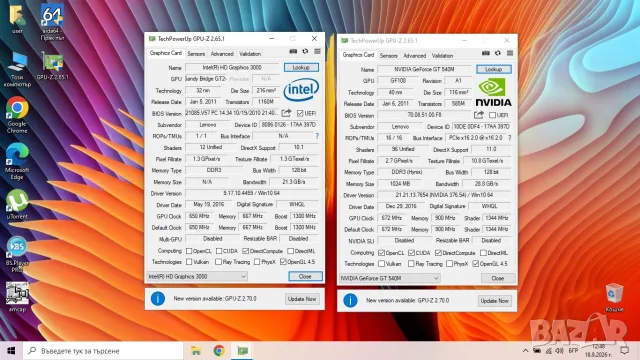Switch to Graphics Card tab in NVIDIA window
Image resolution: width=640 pixels, height=360 pixels.
point(358,55)
